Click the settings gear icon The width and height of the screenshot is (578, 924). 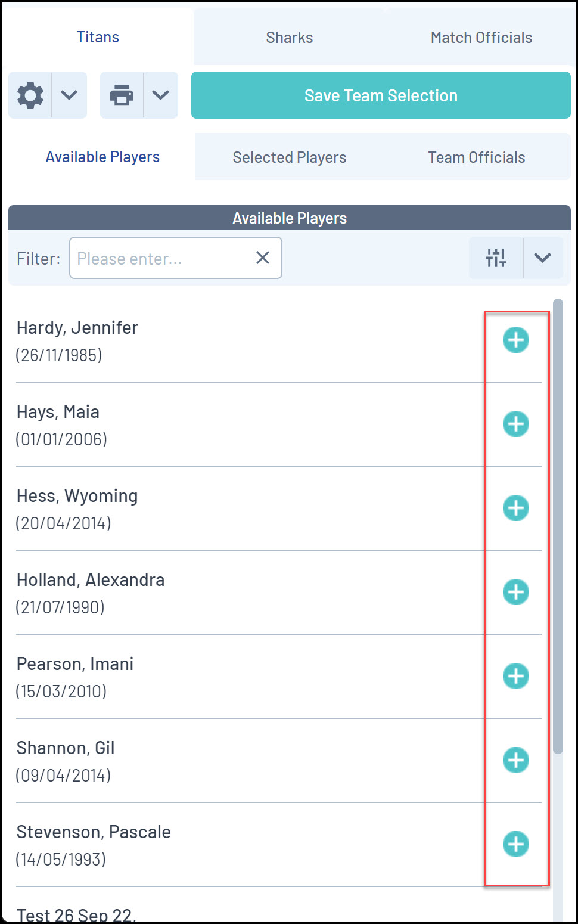tap(30, 95)
